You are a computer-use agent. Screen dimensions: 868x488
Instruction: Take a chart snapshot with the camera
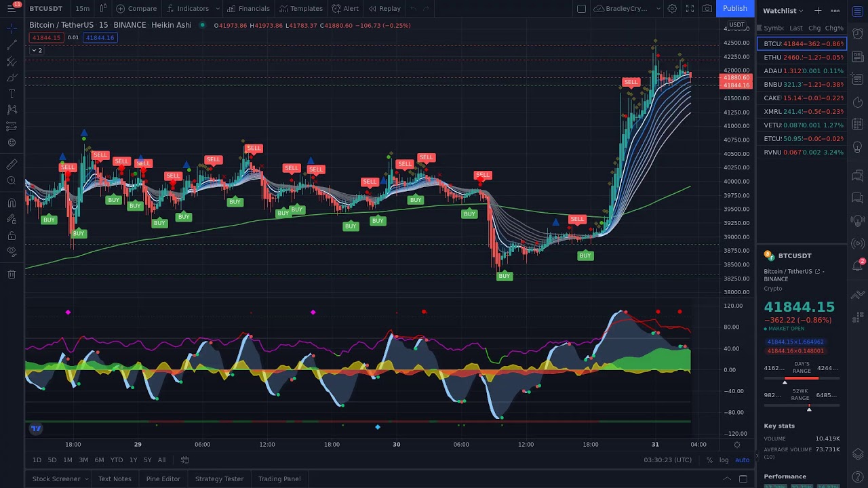pos(707,8)
